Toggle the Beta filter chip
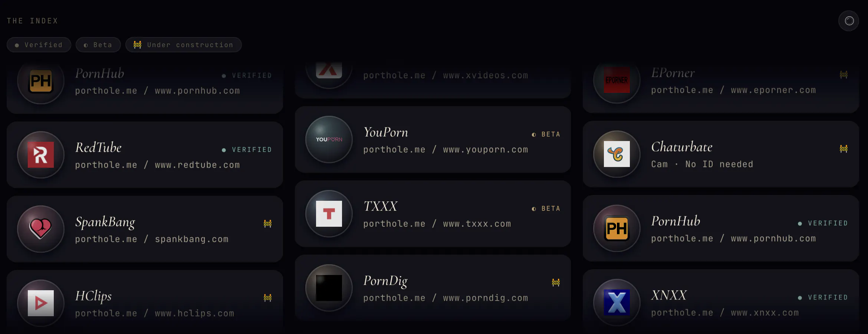Viewport: 868px width, 334px height. coord(98,45)
